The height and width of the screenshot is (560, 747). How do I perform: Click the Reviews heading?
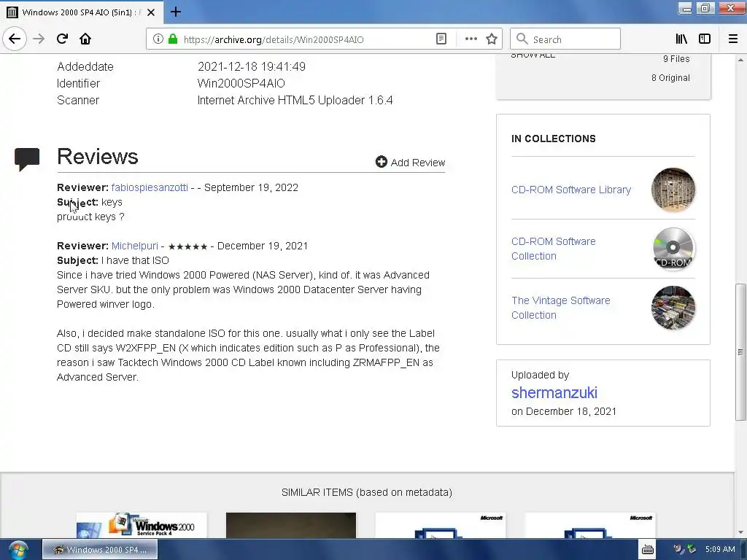click(x=98, y=157)
